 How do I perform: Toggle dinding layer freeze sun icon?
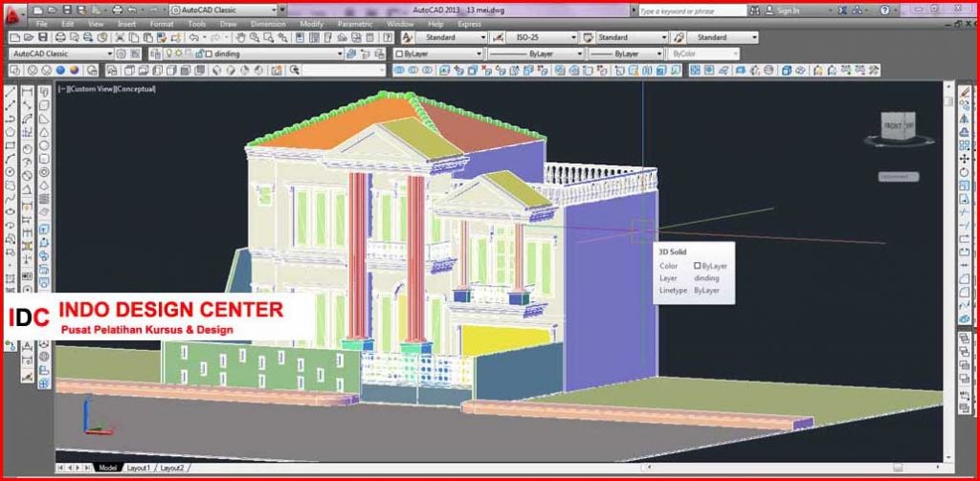click(178, 55)
